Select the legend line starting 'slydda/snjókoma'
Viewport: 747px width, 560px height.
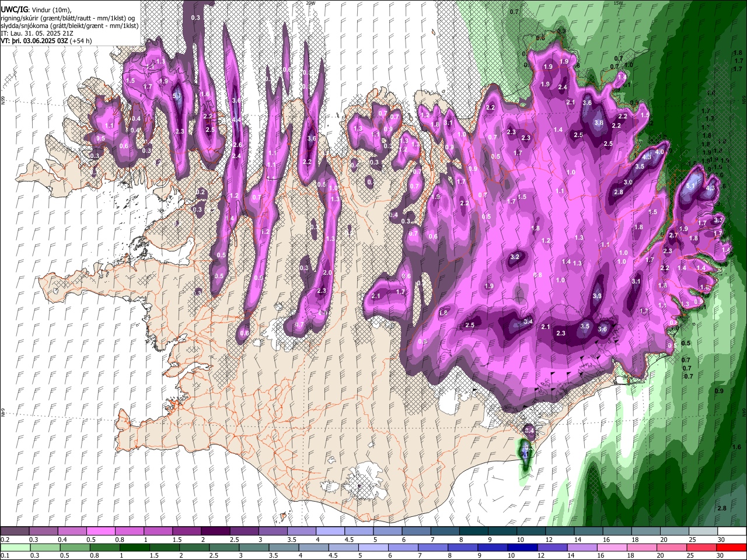69,26
